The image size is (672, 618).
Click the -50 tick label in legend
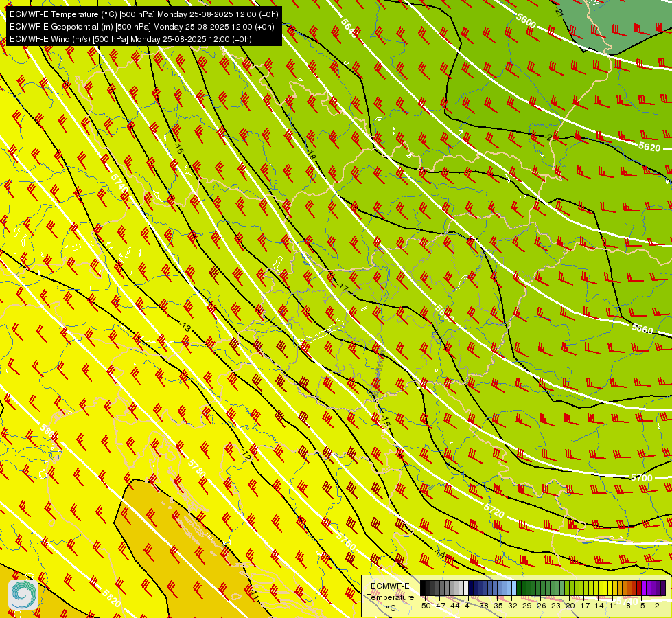click(x=425, y=606)
